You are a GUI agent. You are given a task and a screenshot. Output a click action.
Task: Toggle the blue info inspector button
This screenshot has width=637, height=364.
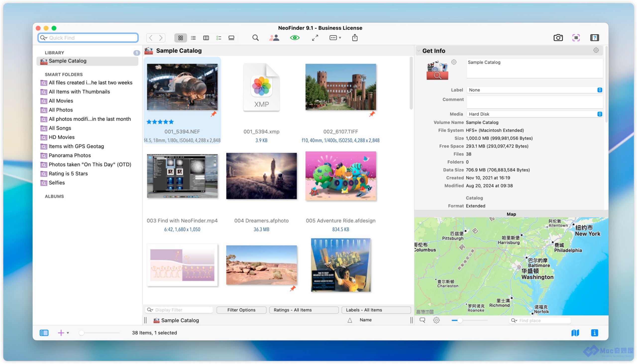(x=594, y=333)
